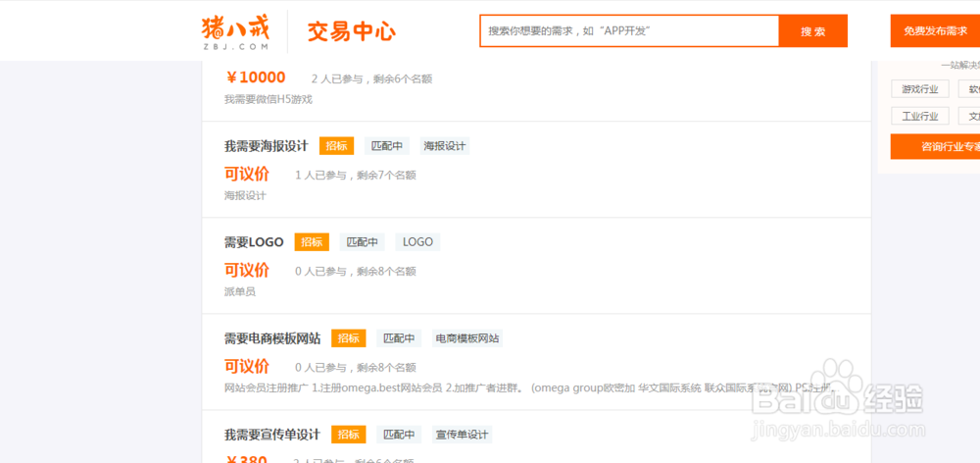980x463 pixels.
Task: Open the 交易中心 heading link
Action: [x=351, y=32]
